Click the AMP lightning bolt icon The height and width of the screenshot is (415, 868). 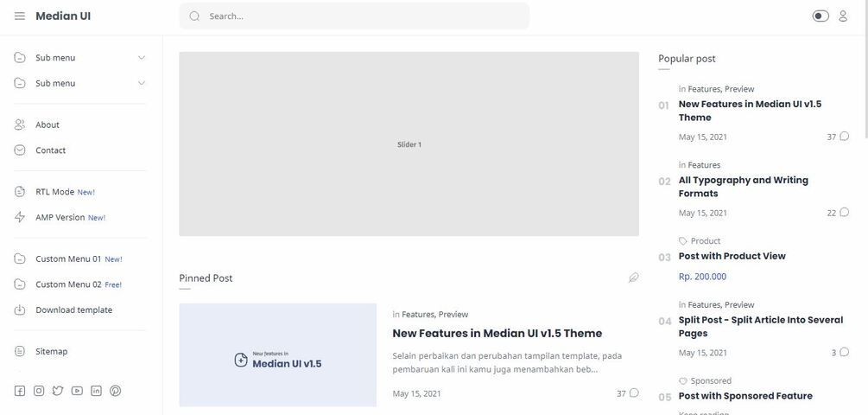tap(19, 217)
